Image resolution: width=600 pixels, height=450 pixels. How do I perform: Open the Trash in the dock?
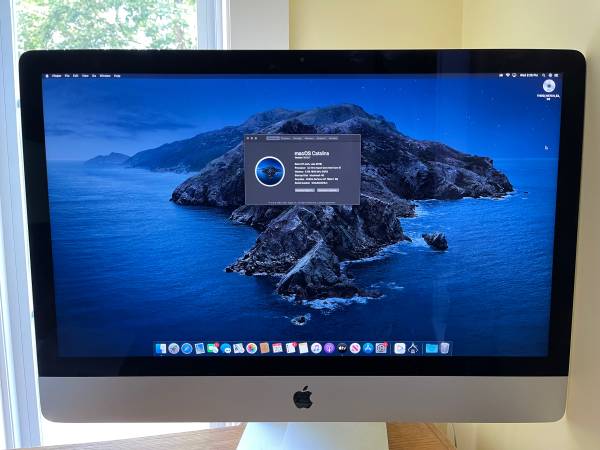pos(444,348)
